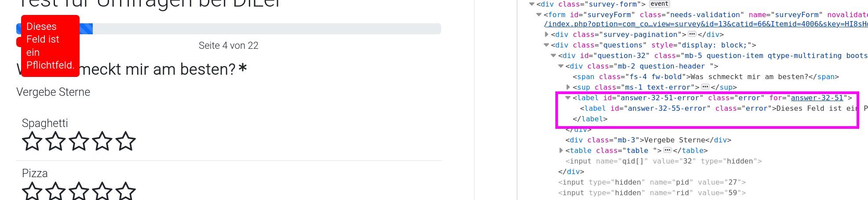Expand the sup text-error node

pyautogui.click(x=568, y=87)
